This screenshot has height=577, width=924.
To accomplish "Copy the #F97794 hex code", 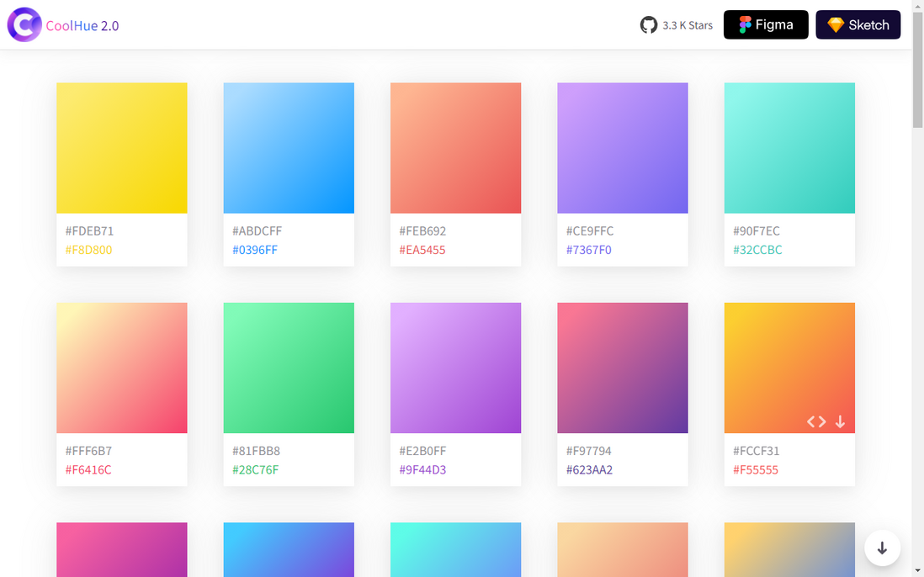I will 589,451.
